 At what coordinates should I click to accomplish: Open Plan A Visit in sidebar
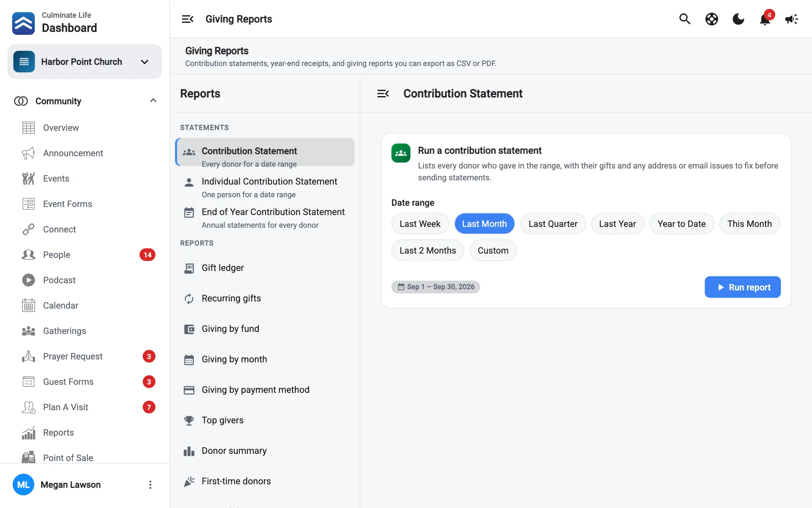(x=85, y=407)
